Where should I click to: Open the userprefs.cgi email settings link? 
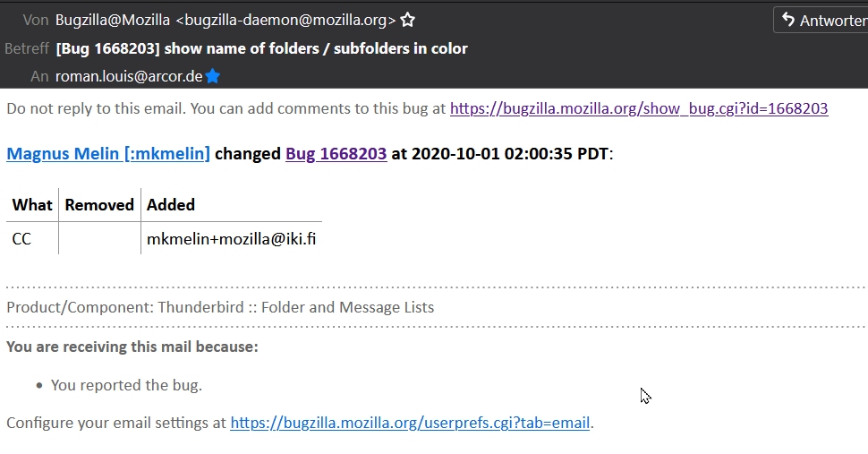coord(410,423)
